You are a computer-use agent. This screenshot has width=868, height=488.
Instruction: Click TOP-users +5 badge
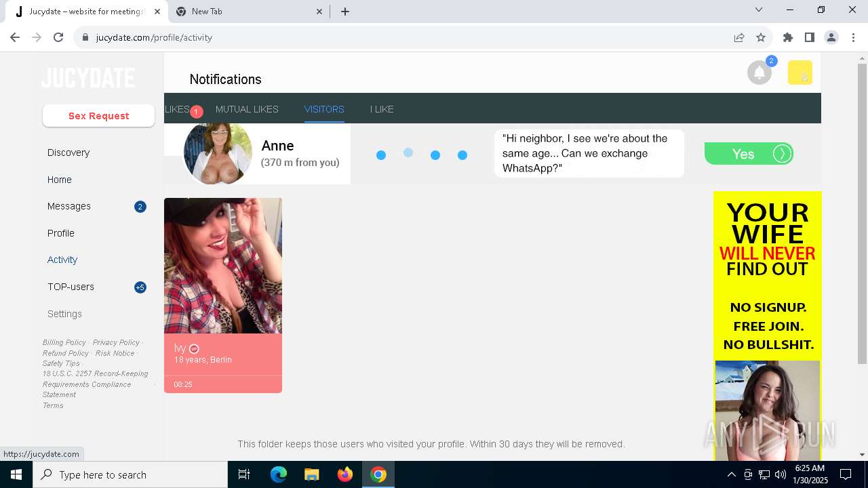(x=140, y=287)
